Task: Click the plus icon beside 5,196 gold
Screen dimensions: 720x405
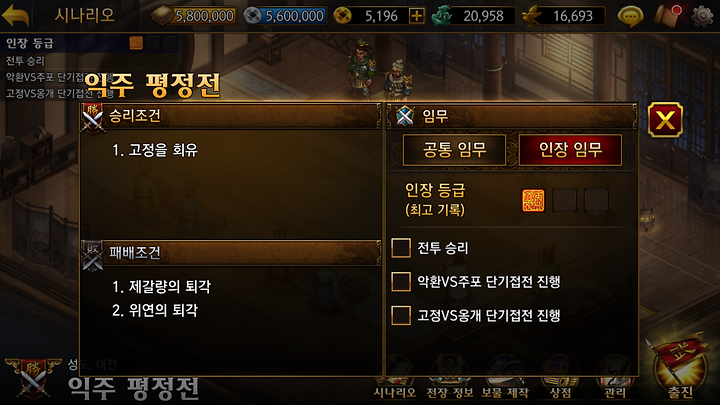Action: pyautogui.click(x=416, y=16)
